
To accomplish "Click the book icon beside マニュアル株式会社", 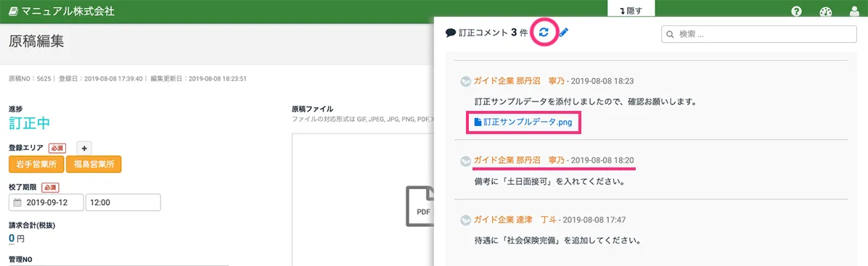I will 14,11.
